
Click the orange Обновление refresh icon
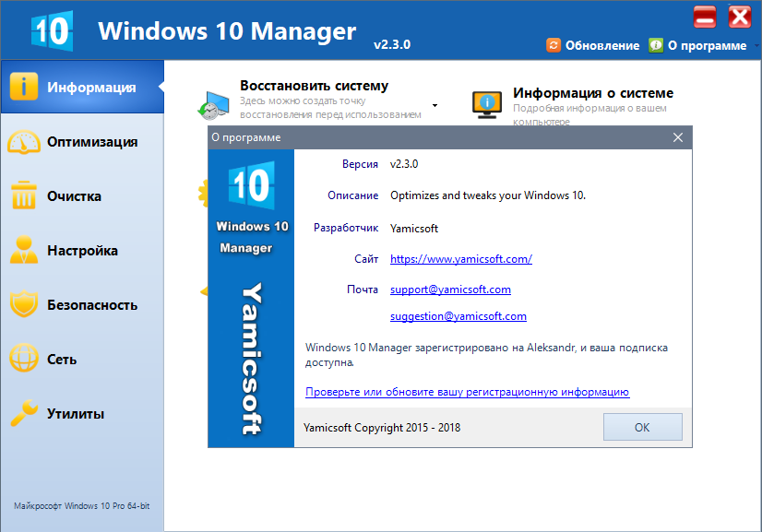coord(554,44)
